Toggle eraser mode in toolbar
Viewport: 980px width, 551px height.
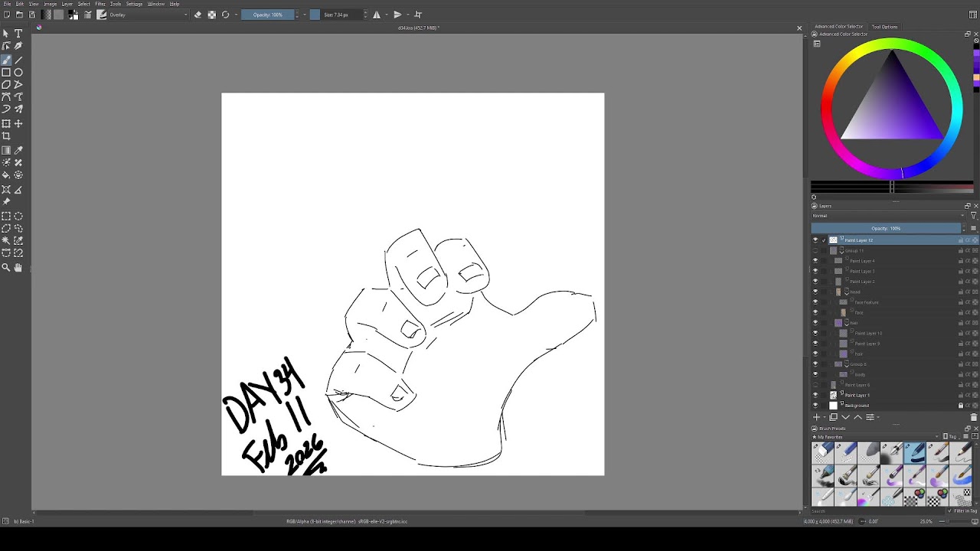point(198,15)
